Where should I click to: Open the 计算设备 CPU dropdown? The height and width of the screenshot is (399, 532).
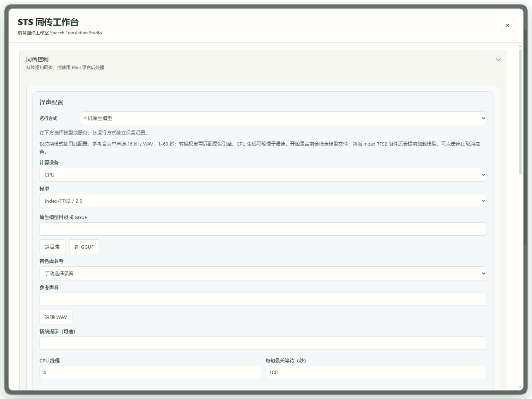coord(263,175)
